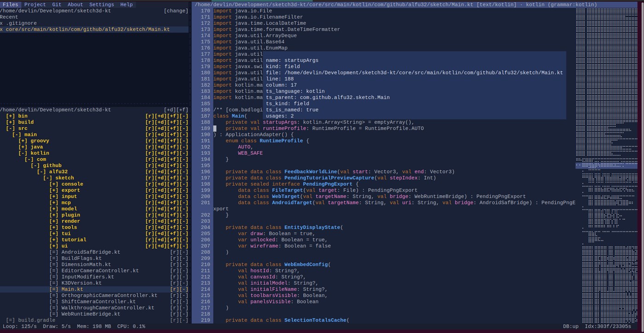Image resolution: width=644 pixels, height=333 pixels.
Task: Click the [+d] icon on build row
Action: [x=160, y=122]
